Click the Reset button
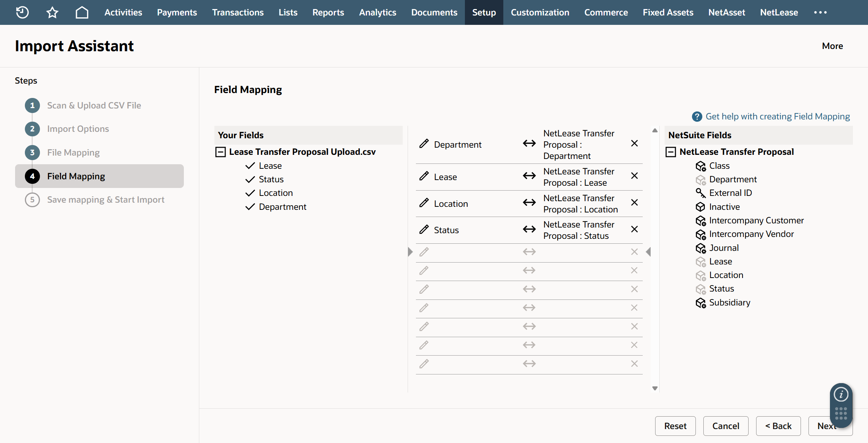Screen dimensions: 868x443 tap(675, 426)
